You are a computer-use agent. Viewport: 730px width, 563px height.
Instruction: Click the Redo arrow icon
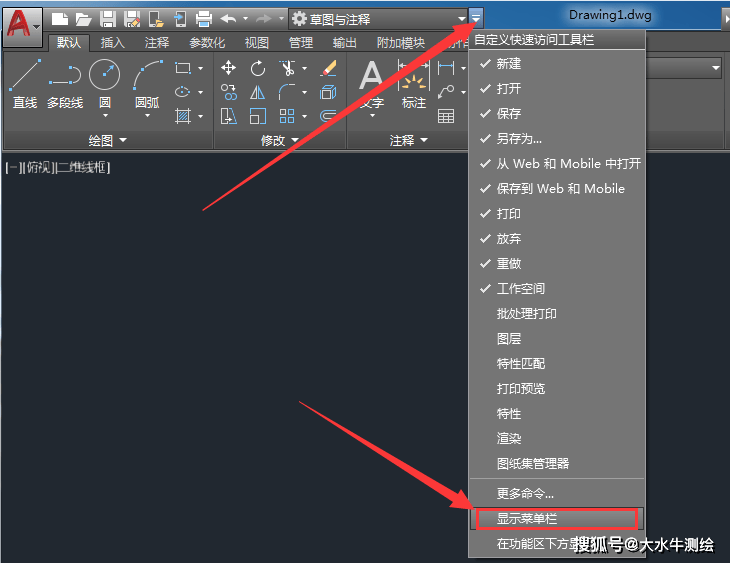coord(264,19)
